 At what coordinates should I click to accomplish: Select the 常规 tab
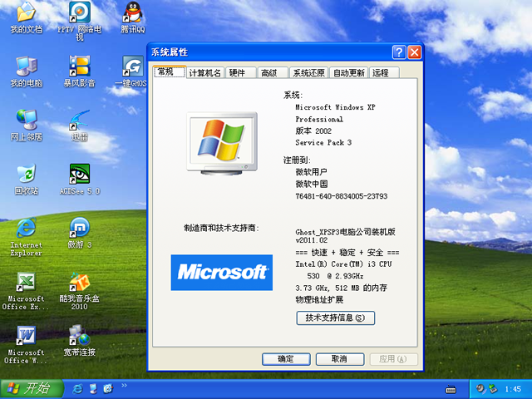pos(169,71)
